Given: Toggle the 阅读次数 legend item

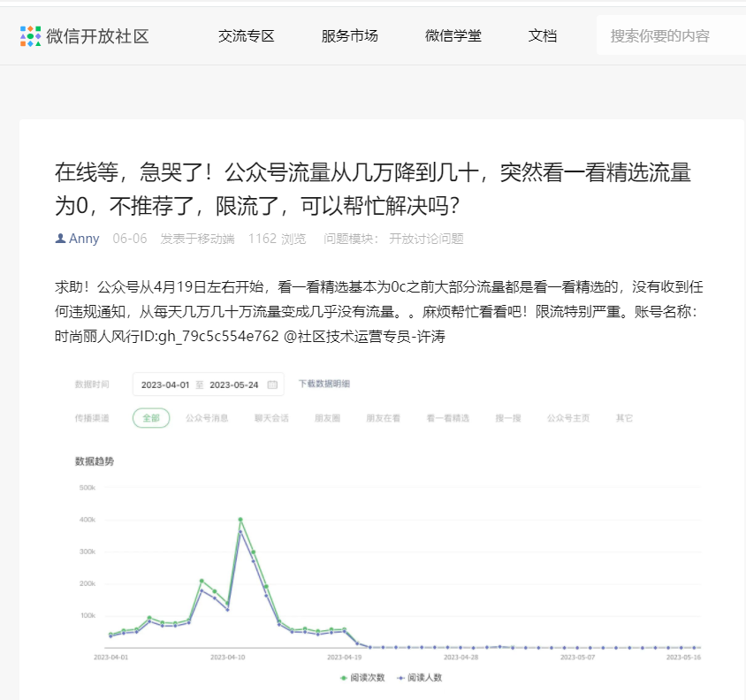Looking at the screenshot, I should point(362,678).
